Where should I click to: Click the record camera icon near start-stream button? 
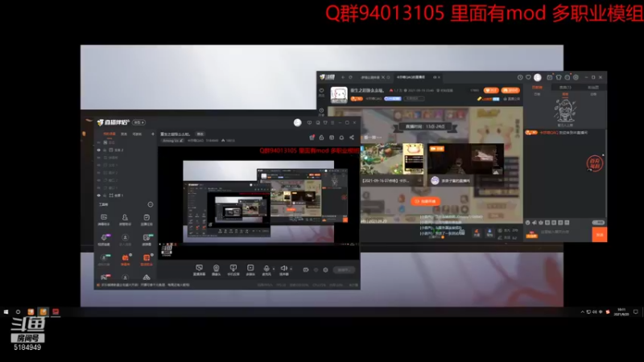[x=306, y=270]
